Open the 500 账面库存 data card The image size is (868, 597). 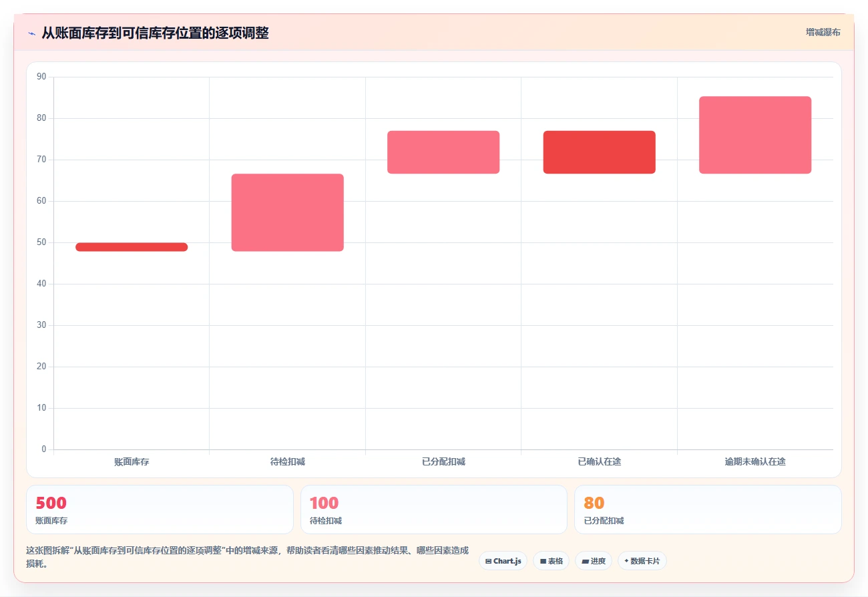tap(160, 510)
